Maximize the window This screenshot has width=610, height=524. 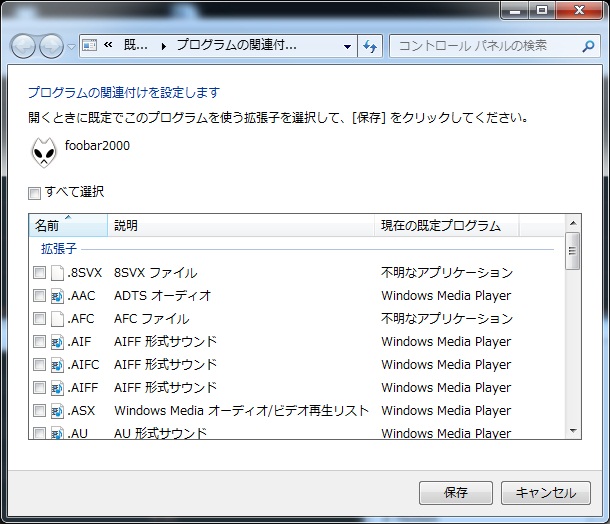click(x=542, y=11)
